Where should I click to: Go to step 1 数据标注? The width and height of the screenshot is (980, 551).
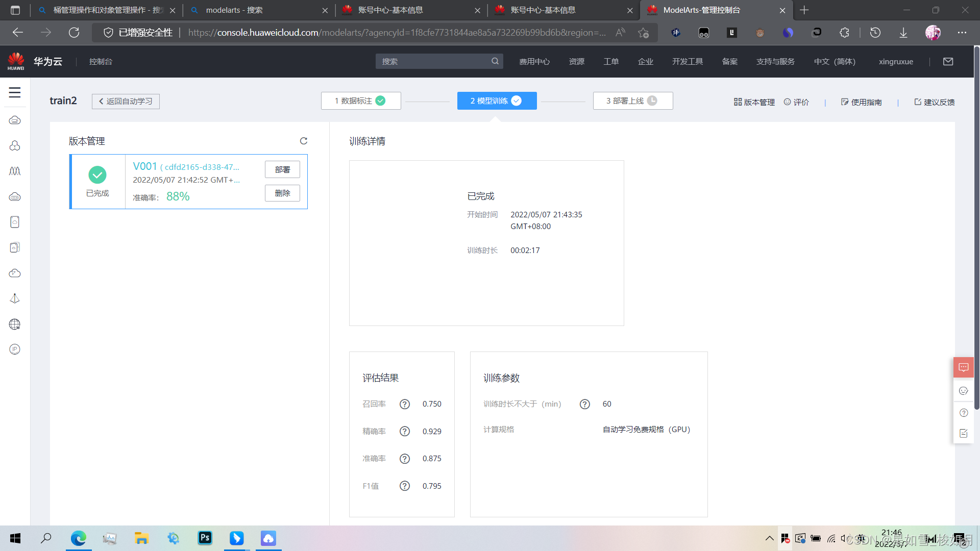[x=361, y=101]
